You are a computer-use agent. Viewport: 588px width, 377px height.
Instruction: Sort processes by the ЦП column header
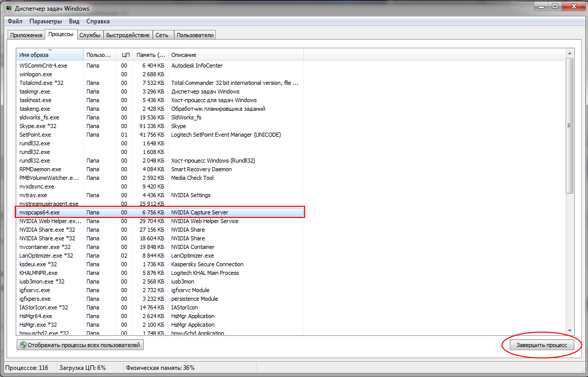pos(124,55)
